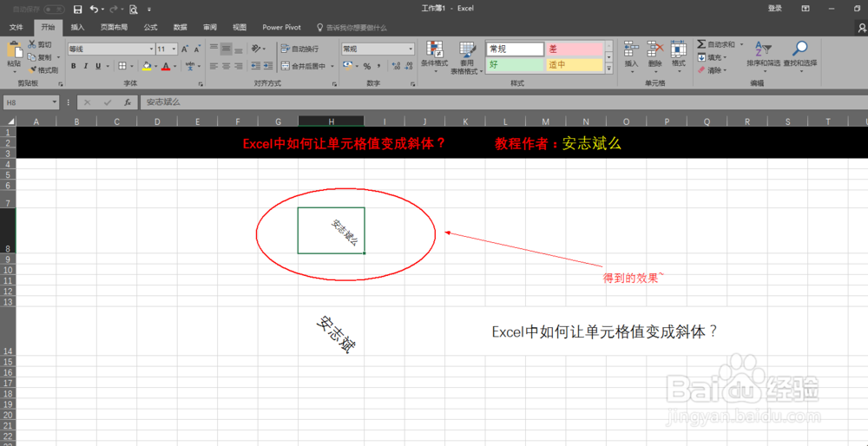
Task: Open the font color dropdown arrow
Action: (x=175, y=67)
